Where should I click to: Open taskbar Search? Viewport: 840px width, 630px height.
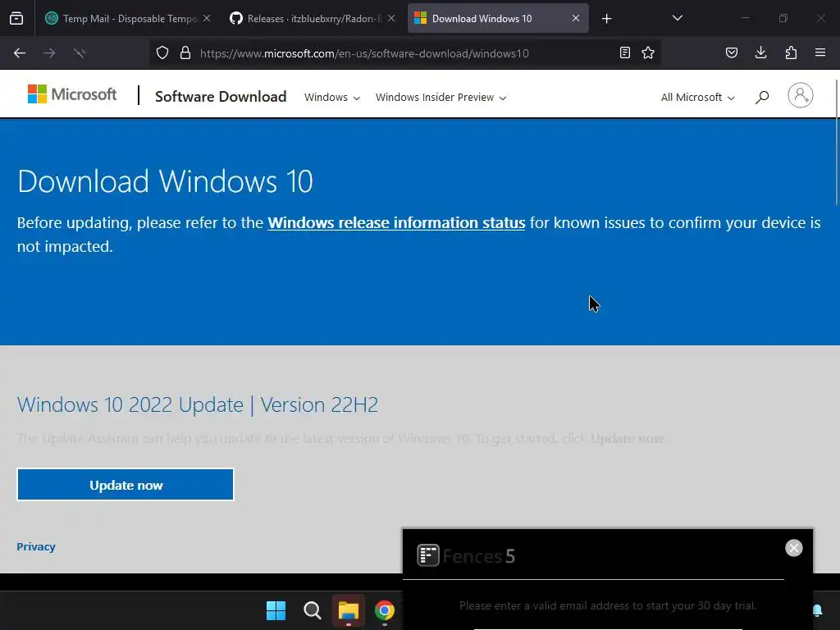(313, 610)
